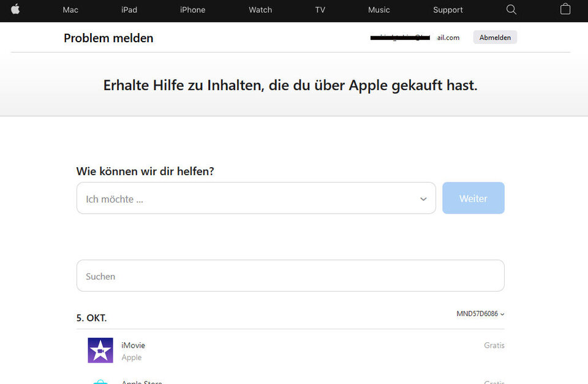Open the Support menu item
The height and width of the screenshot is (384, 588).
click(x=448, y=10)
